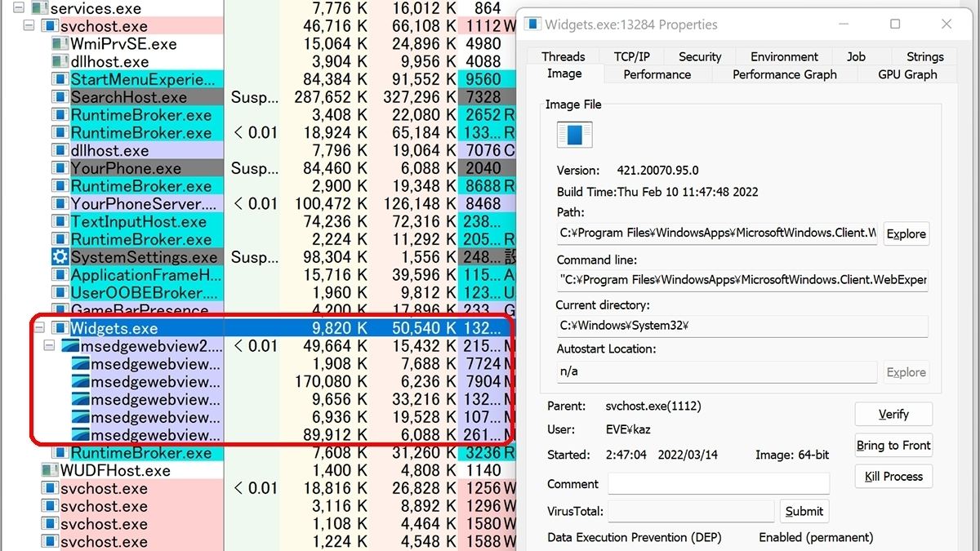Maximize the Widgets.exe Properties window

(895, 24)
